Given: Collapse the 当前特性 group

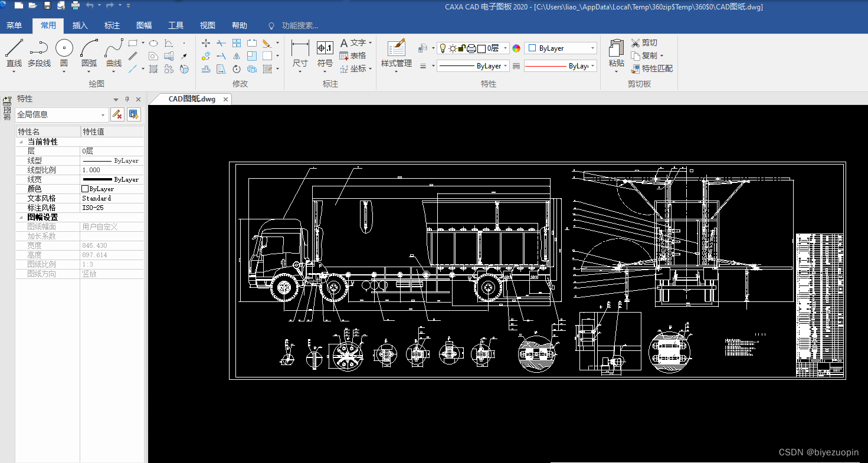Looking at the screenshot, I should click(x=21, y=142).
